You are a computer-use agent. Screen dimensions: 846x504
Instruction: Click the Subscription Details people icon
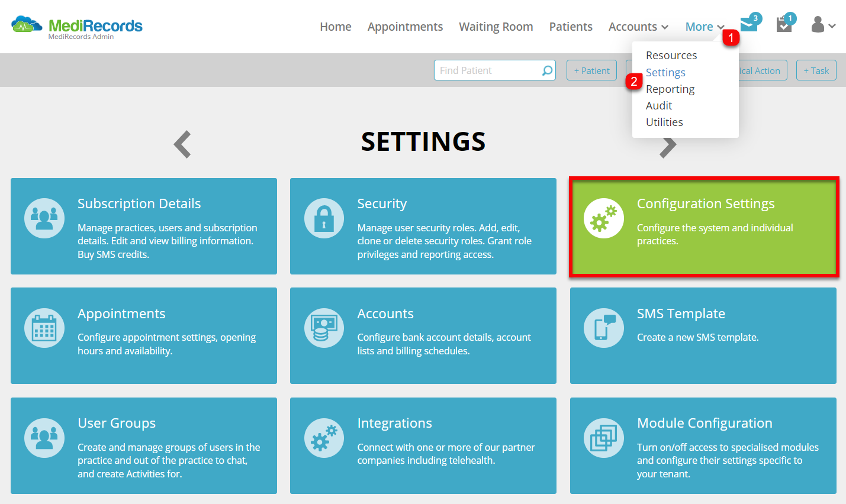pyautogui.click(x=44, y=218)
